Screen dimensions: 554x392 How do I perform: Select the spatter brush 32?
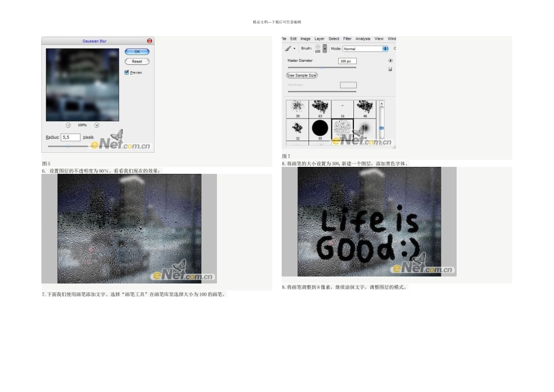coord(297,129)
